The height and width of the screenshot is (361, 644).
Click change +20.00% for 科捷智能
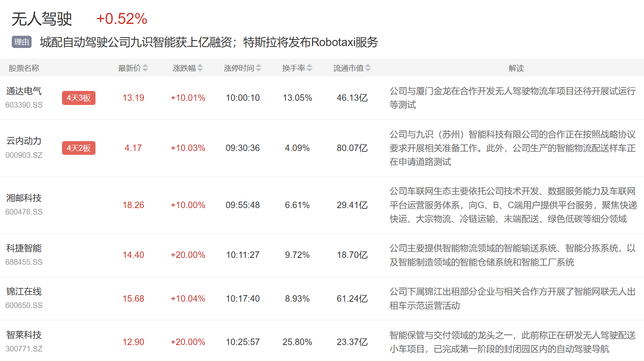188,255
